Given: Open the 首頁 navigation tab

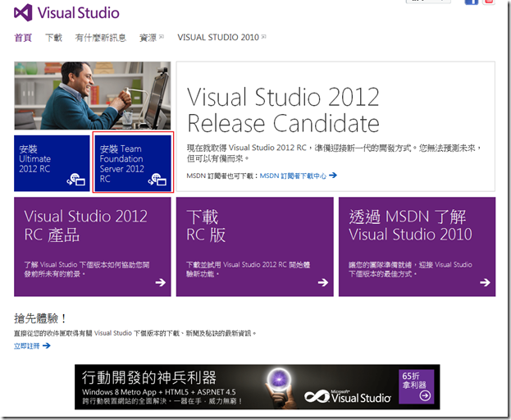Looking at the screenshot, I should [x=23, y=38].
